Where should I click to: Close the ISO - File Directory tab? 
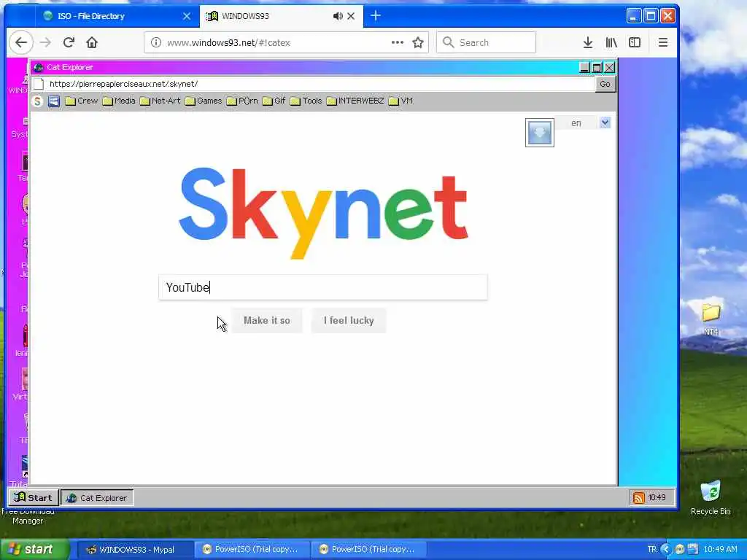187,16
